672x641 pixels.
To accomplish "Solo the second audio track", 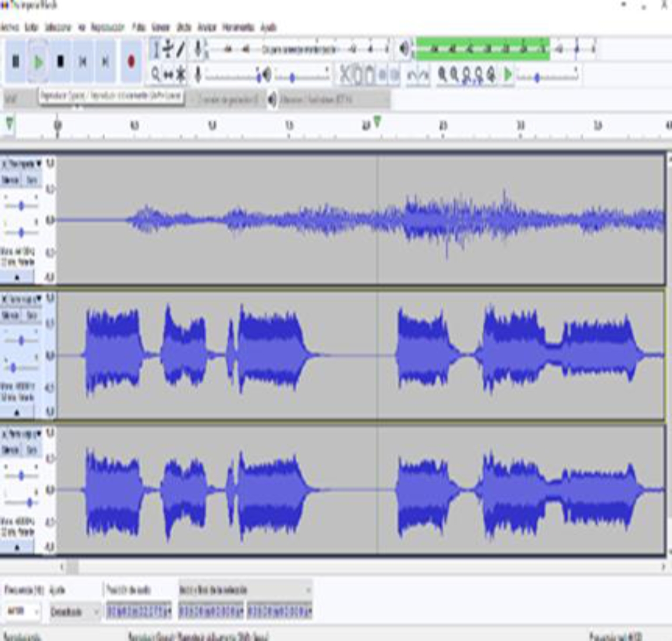I will 32,315.
